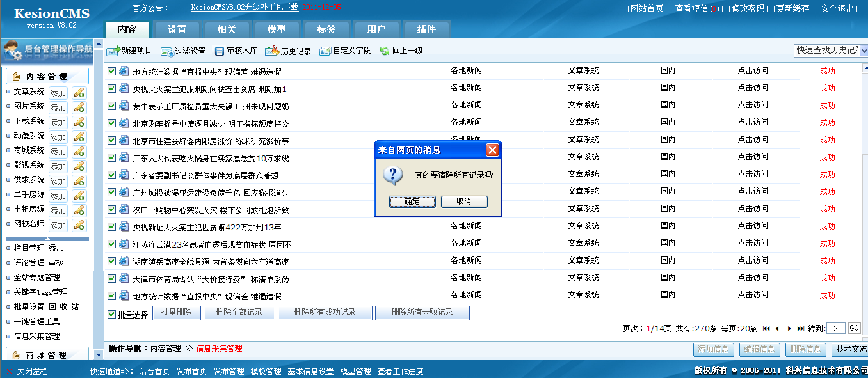Click pencil edit icon next to 网校名师
Viewport: 868px width, 378px height.
pos(79,224)
